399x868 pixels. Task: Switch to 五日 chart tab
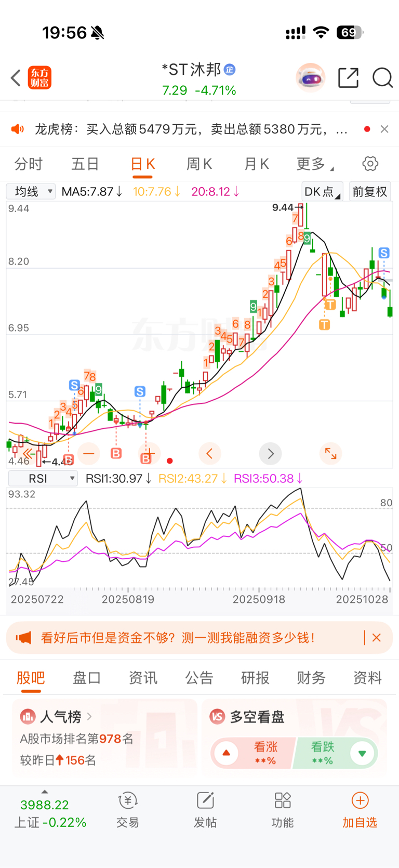85,164
